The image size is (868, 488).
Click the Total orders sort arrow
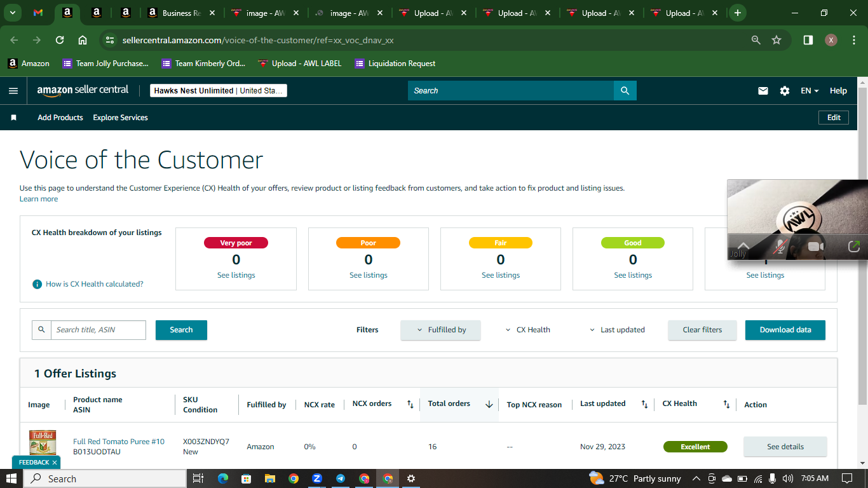[489, 404]
